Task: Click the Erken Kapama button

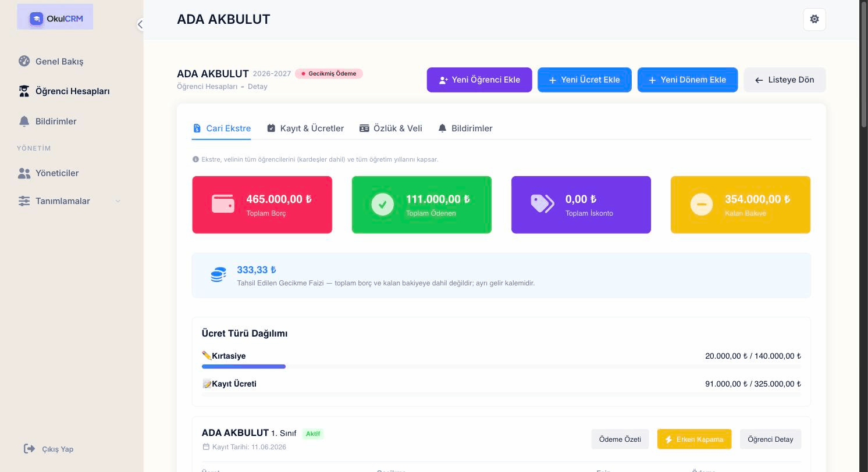Action: click(694, 439)
